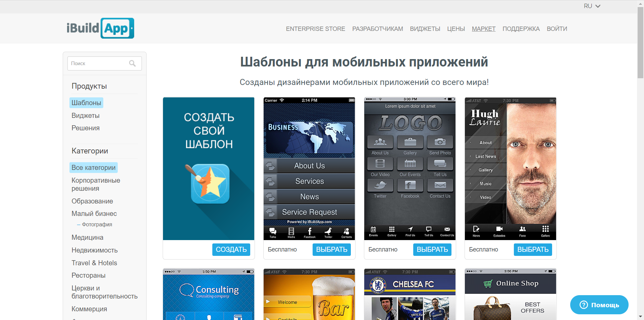Select Медицина category

click(88, 237)
